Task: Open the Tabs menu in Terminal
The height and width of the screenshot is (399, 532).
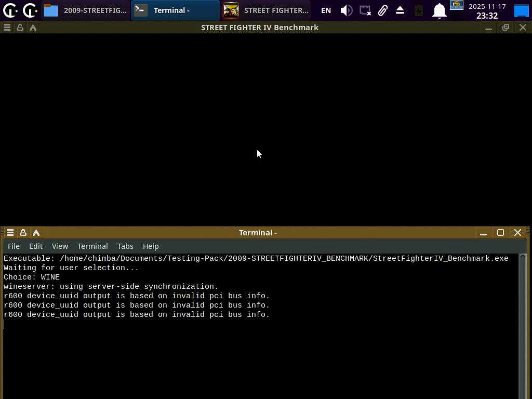Action: (125, 246)
